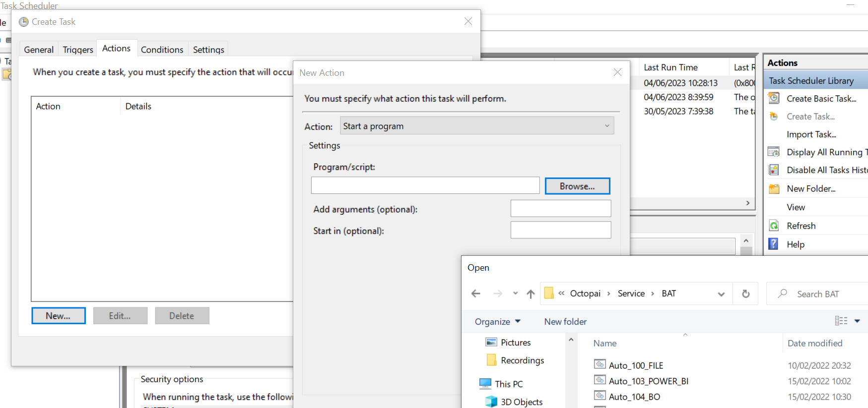Switch to the Triggers tab
This screenshot has width=868, height=408.
(78, 50)
